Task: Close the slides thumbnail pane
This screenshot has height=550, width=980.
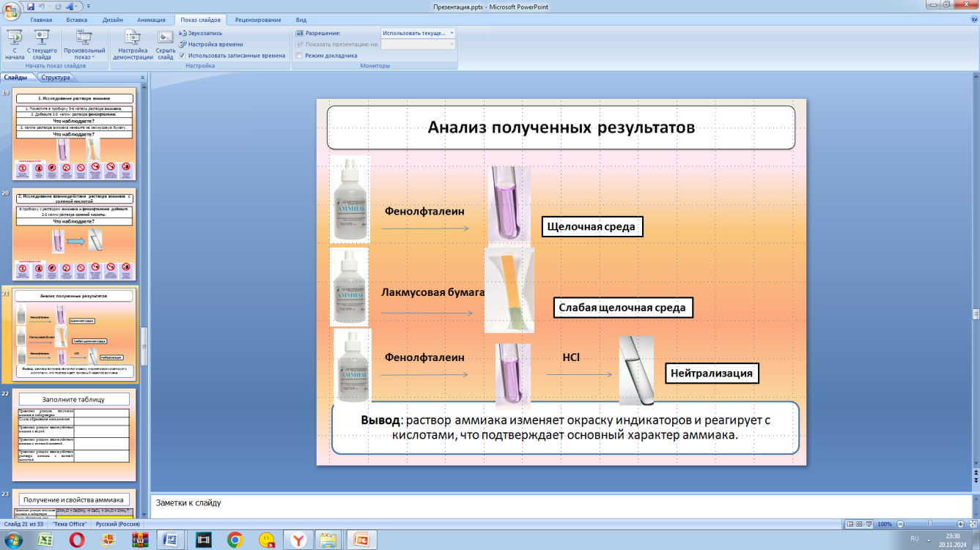Action: (142, 77)
